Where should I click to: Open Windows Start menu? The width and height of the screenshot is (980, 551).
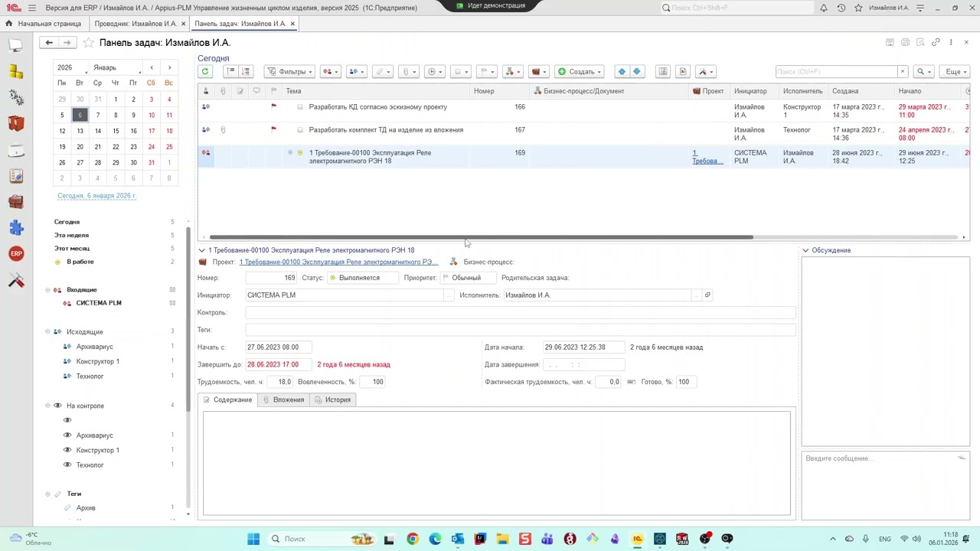point(253,539)
